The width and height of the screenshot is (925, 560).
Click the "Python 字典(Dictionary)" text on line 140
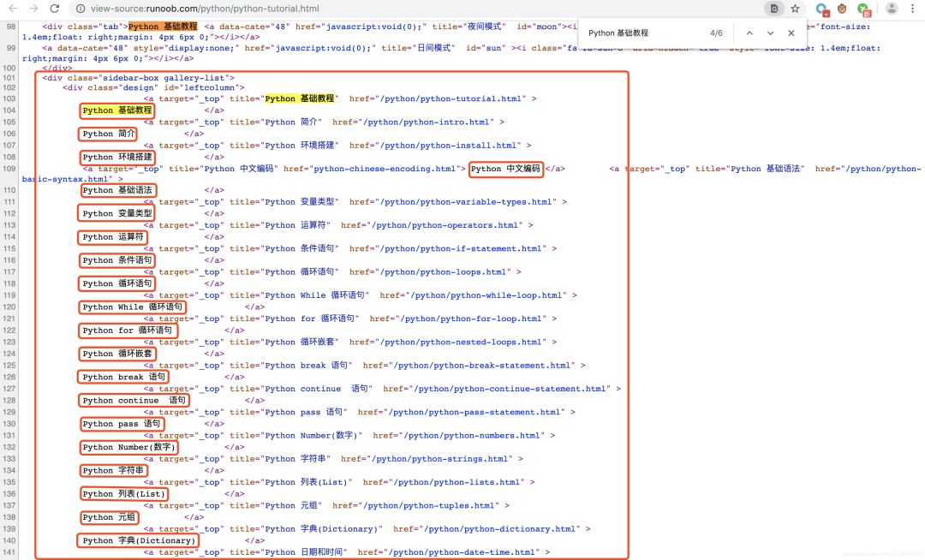tap(139, 540)
